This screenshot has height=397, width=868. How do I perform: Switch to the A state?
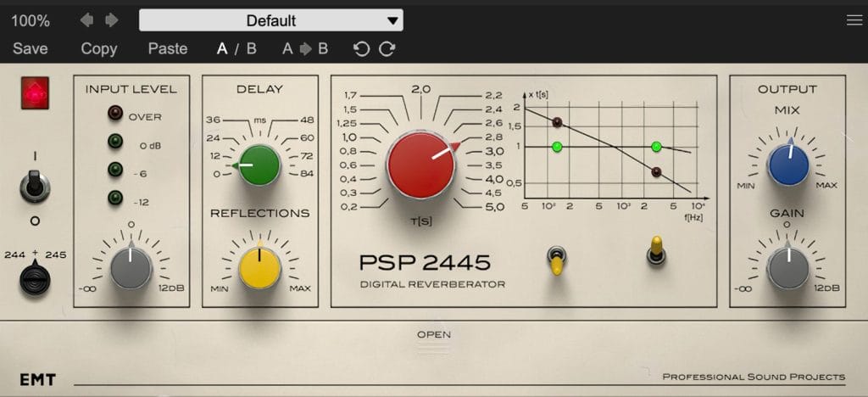222,48
